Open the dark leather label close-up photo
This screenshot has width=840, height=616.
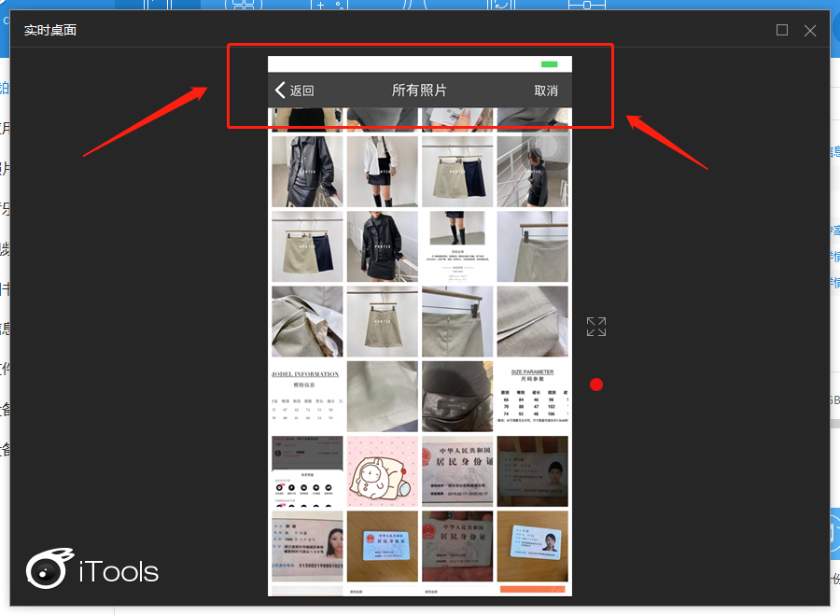pos(457,397)
